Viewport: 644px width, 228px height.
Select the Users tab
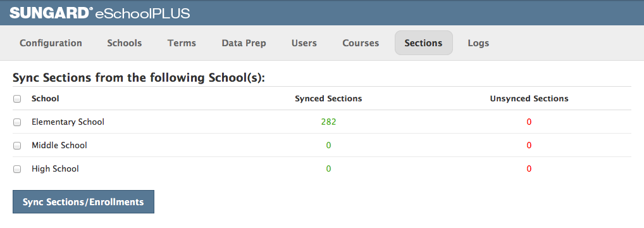(x=304, y=43)
